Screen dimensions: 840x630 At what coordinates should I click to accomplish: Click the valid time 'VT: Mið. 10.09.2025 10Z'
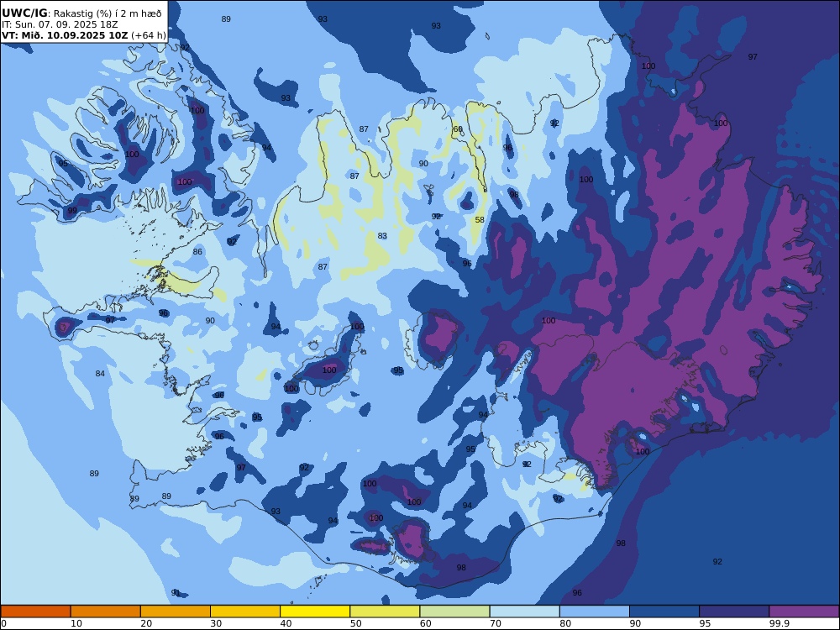[x=65, y=35]
